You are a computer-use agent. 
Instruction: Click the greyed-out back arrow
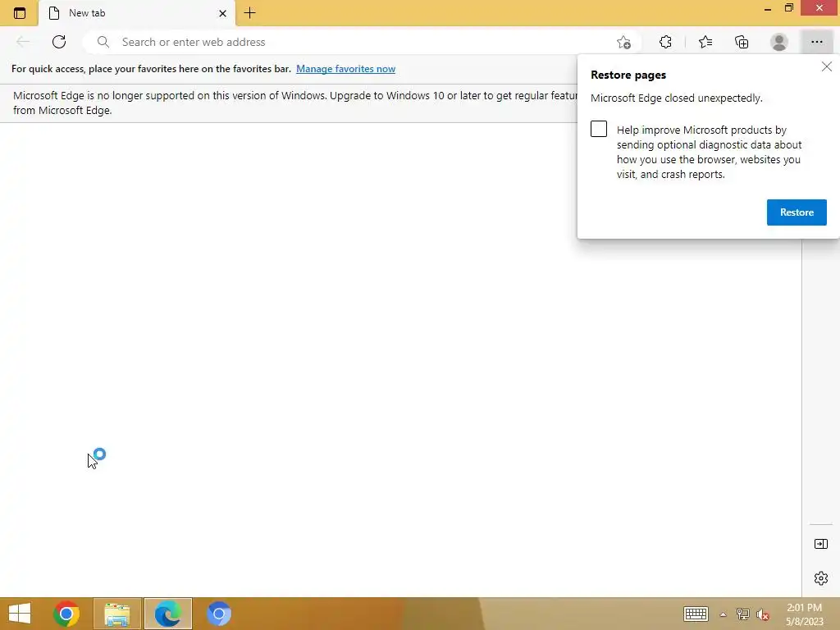coord(22,42)
